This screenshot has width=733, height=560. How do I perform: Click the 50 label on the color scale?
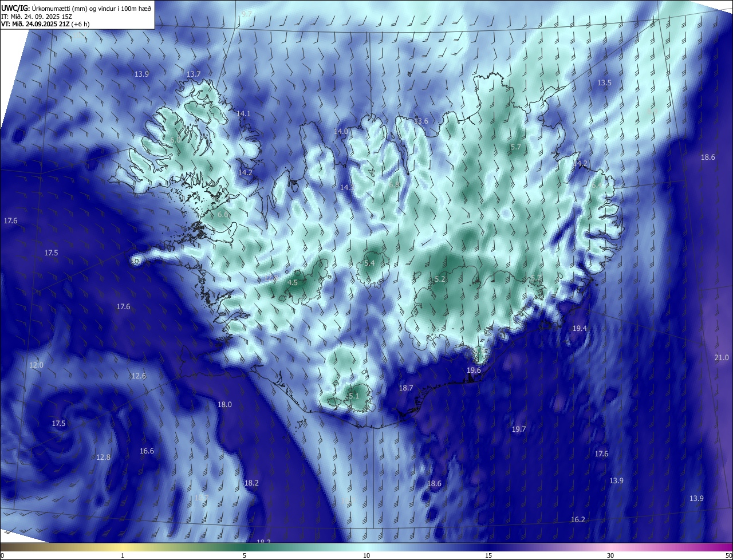coord(728,556)
